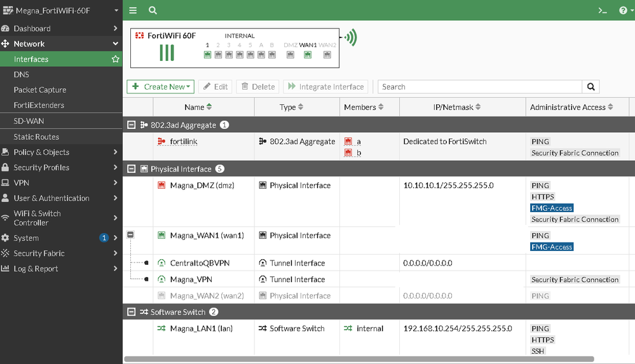Open the global search magnifier icon
The image size is (635, 364).
point(153,11)
